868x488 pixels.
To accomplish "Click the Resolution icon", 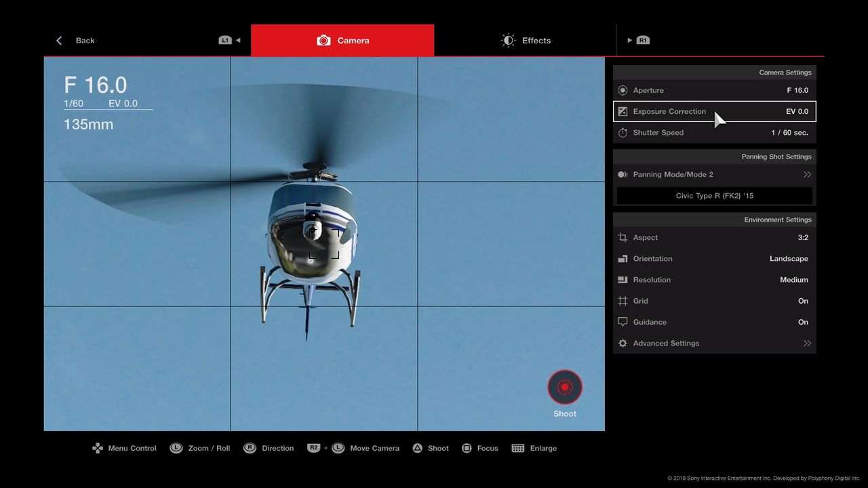I will click(623, 280).
